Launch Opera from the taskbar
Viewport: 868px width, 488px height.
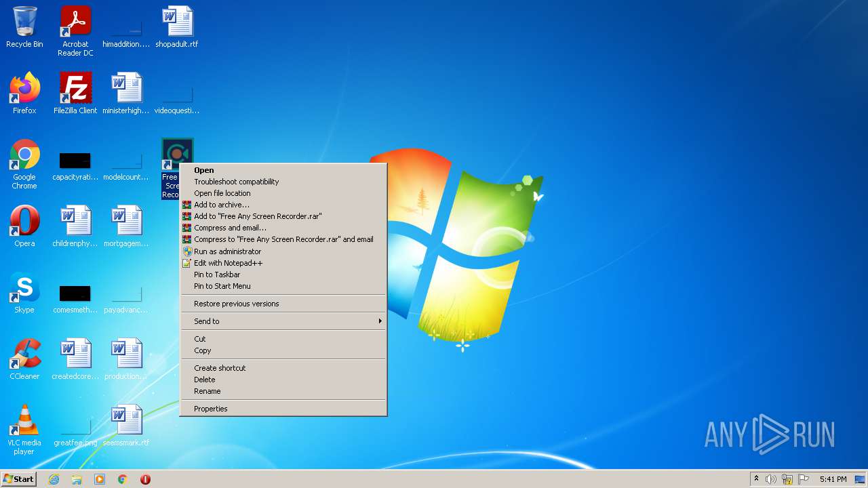click(145, 479)
